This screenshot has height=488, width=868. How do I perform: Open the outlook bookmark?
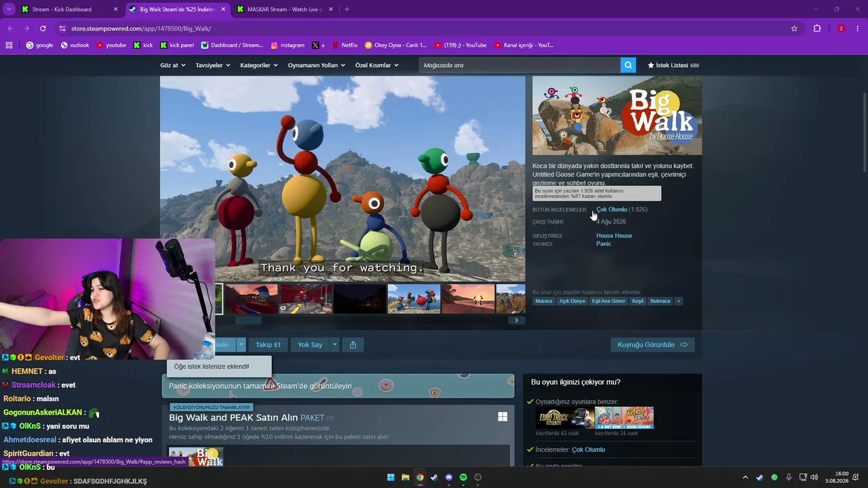tap(75, 45)
